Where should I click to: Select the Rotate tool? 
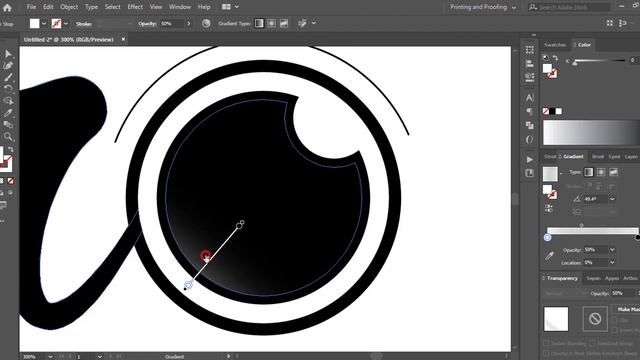tap(8, 89)
